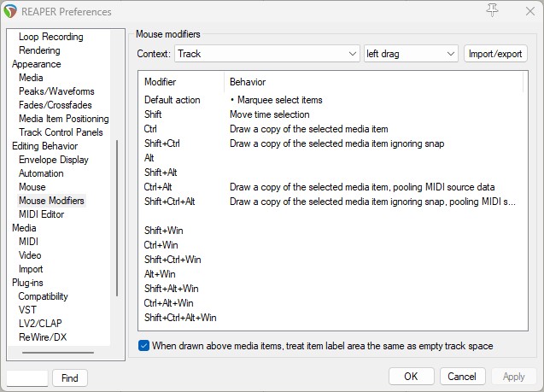Screen dimensions: 544x392
Task: Select the Shift+Ctrl+Win modifier row
Action: (332, 260)
